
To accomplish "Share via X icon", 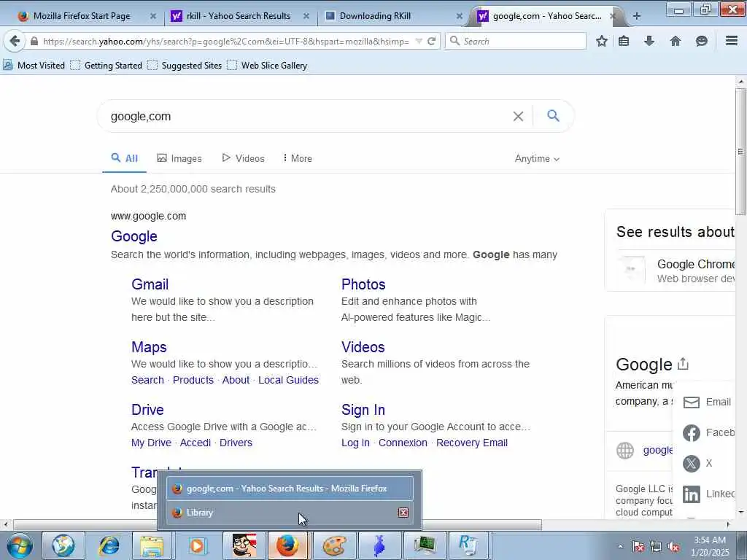I will [692, 463].
